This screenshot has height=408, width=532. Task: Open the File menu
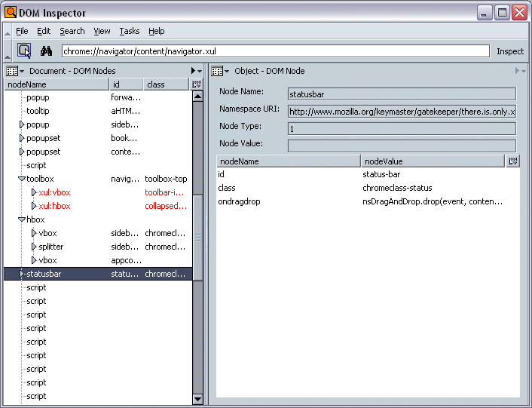[22, 31]
